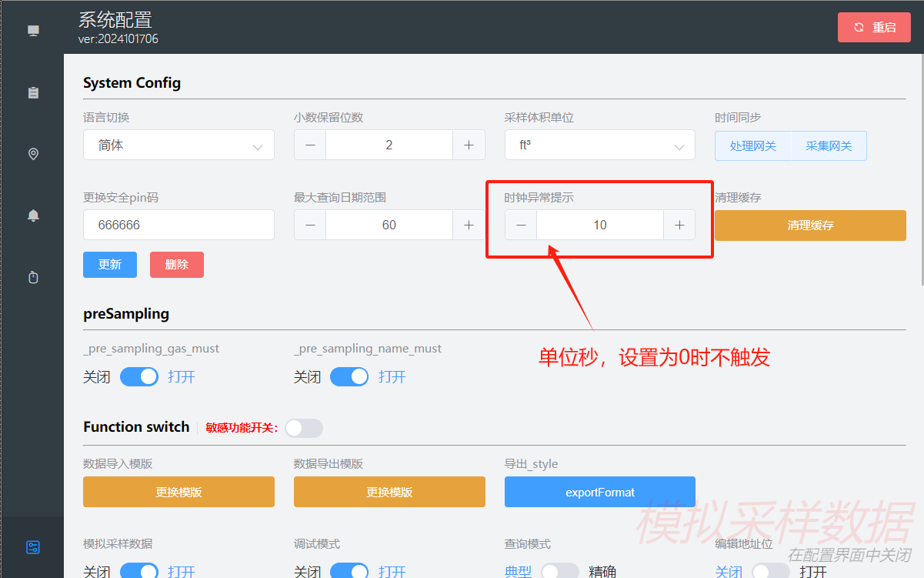Image resolution: width=924 pixels, height=578 pixels.
Task: Toggle the _pre_sampling_name_must switch
Action: click(x=349, y=376)
